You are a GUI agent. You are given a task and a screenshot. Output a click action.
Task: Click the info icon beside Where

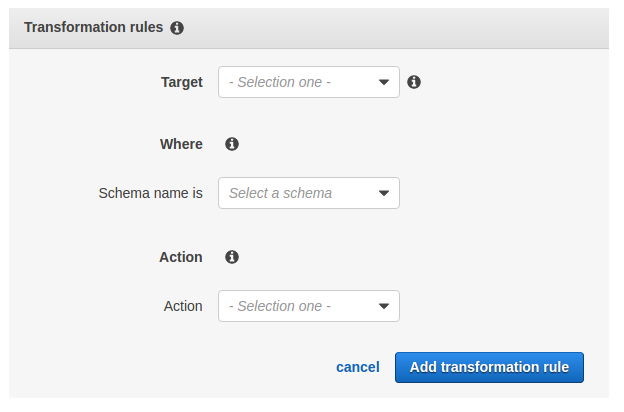(x=232, y=144)
